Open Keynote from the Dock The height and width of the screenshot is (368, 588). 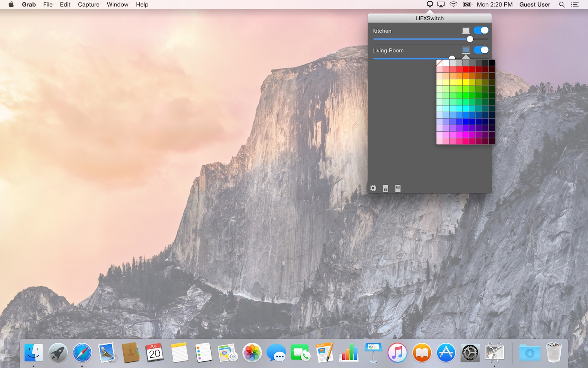tap(373, 352)
